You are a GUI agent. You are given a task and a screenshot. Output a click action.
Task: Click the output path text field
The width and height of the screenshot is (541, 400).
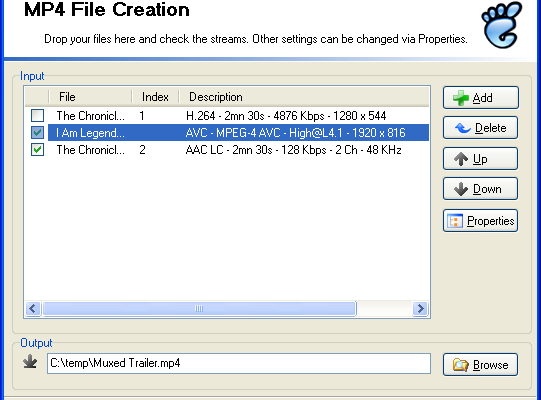point(239,363)
